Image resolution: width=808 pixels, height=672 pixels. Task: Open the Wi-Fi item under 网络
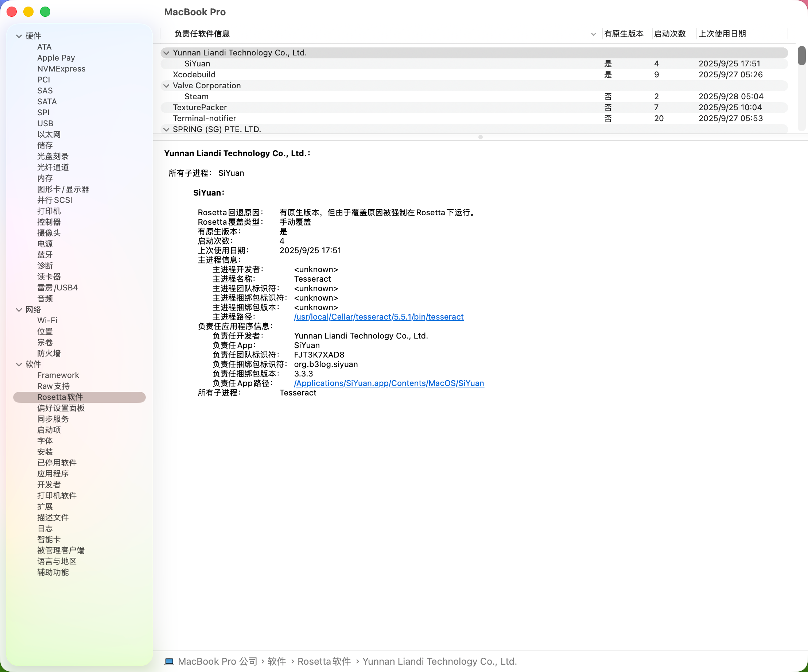point(47,321)
